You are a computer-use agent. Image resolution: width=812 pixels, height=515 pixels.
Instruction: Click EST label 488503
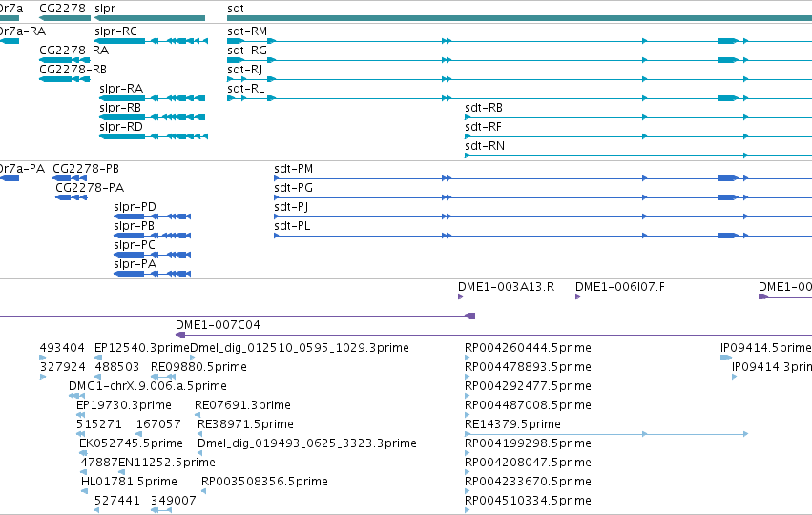[x=117, y=367]
